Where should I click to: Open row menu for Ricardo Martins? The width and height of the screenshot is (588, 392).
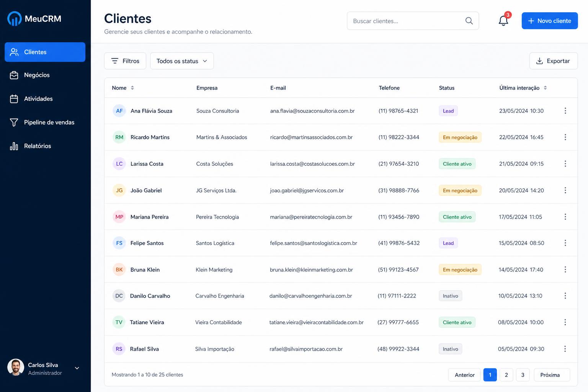coord(565,137)
